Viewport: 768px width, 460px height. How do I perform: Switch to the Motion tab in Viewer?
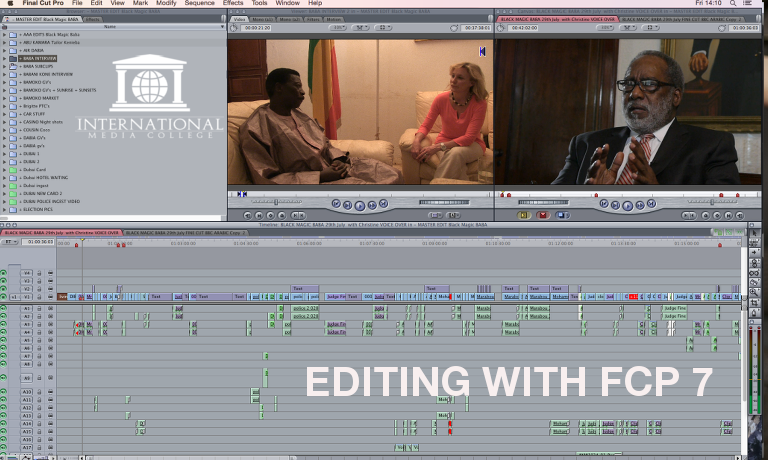(x=334, y=19)
